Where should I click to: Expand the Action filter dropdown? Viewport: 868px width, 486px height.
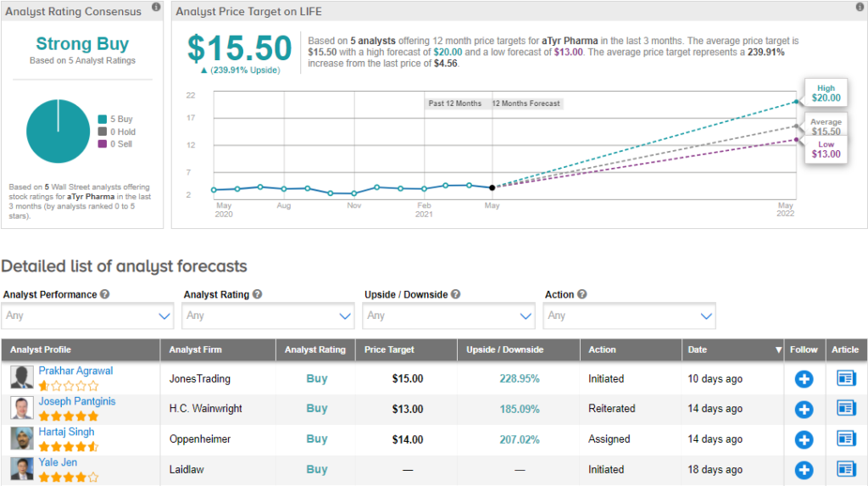coord(629,316)
